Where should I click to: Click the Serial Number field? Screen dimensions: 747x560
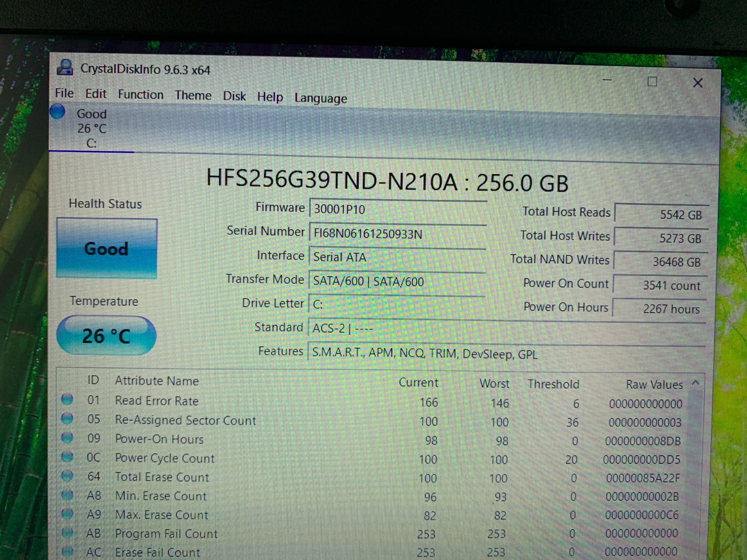tap(398, 233)
